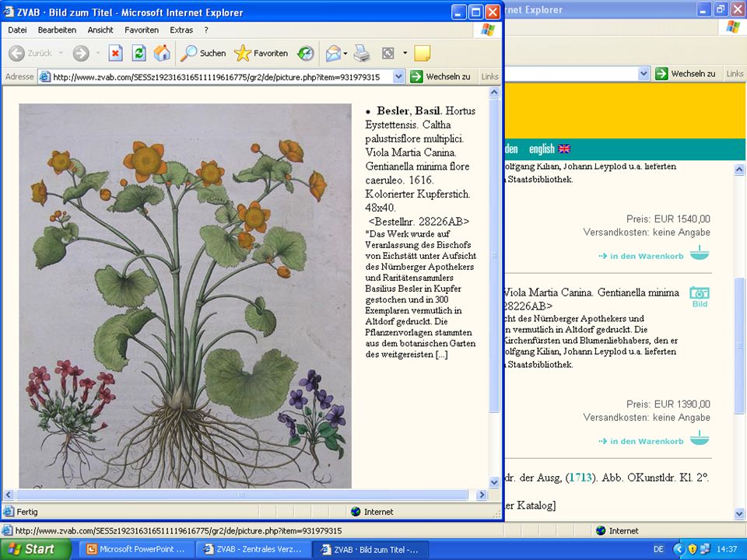
Task: Open the ? help menu
Action: coord(206,30)
